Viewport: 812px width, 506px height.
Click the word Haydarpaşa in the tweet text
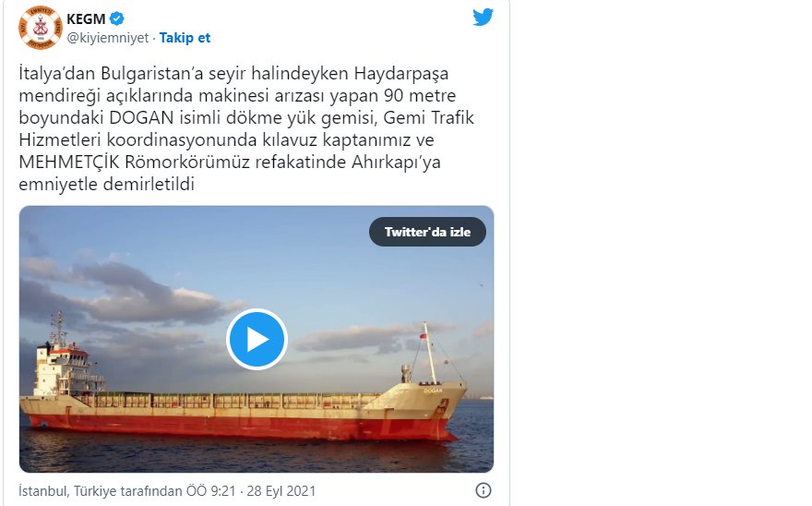[401, 74]
